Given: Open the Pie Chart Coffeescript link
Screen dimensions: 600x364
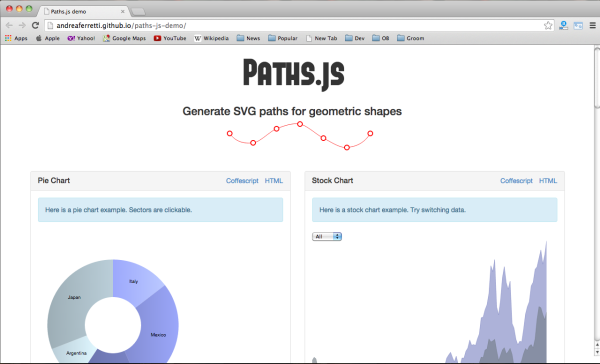Looking at the screenshot, I should [242, 181].
